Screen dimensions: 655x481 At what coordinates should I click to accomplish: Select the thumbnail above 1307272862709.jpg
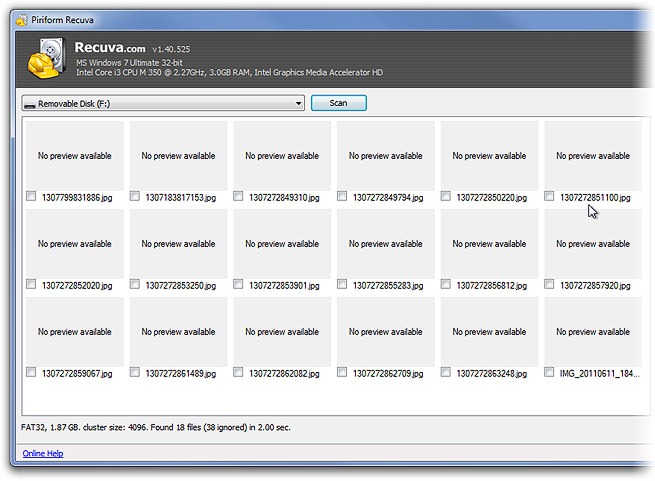tap(386, 332)
